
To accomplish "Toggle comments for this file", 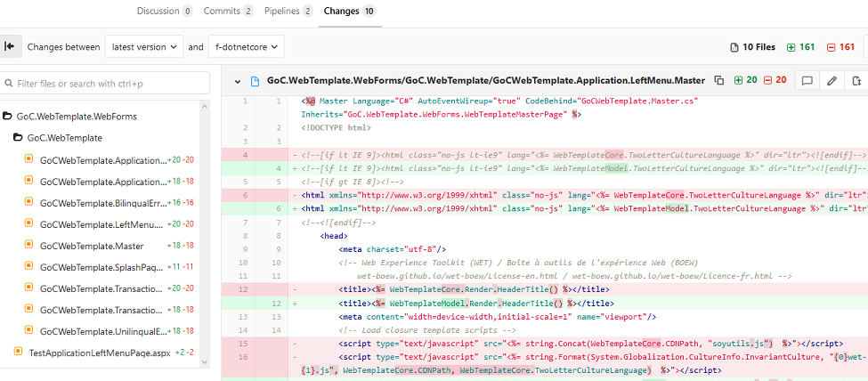I will coord(807,81).
